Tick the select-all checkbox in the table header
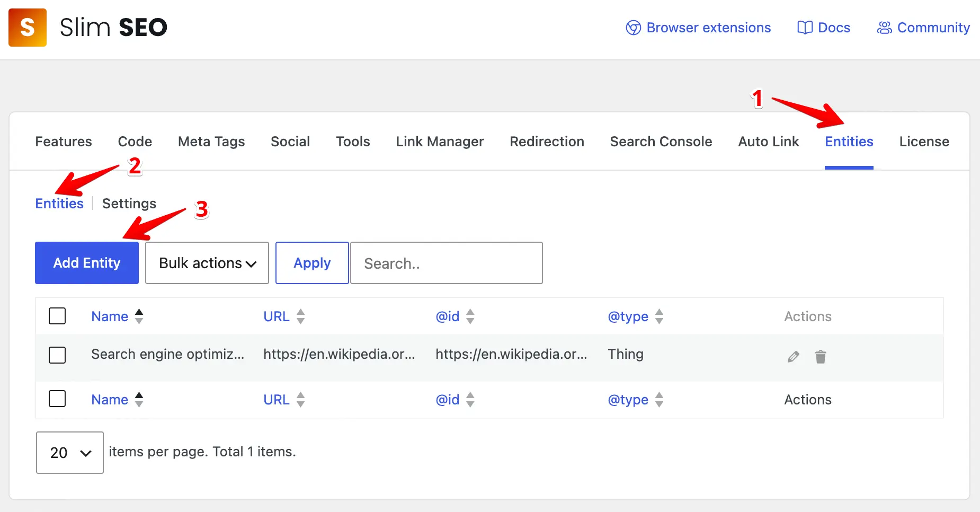The height and width of the screenshot is (512, 980). click(x=57, y=316)
